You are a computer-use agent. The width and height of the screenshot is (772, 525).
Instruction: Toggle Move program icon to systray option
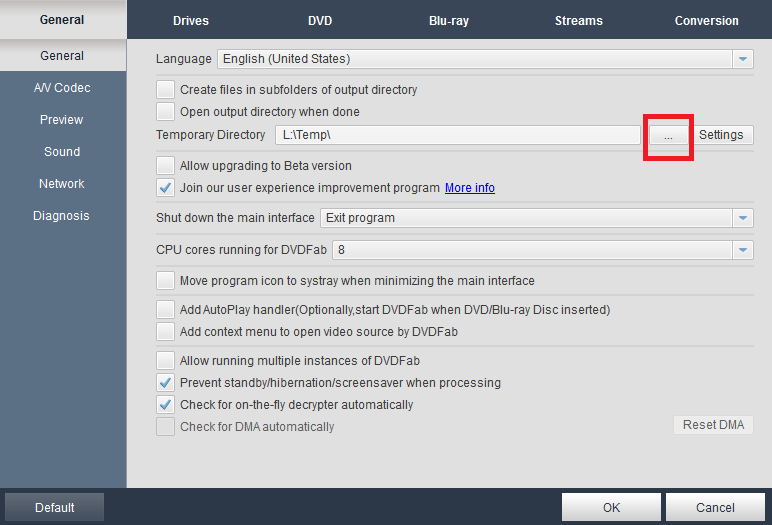point(166,281)
